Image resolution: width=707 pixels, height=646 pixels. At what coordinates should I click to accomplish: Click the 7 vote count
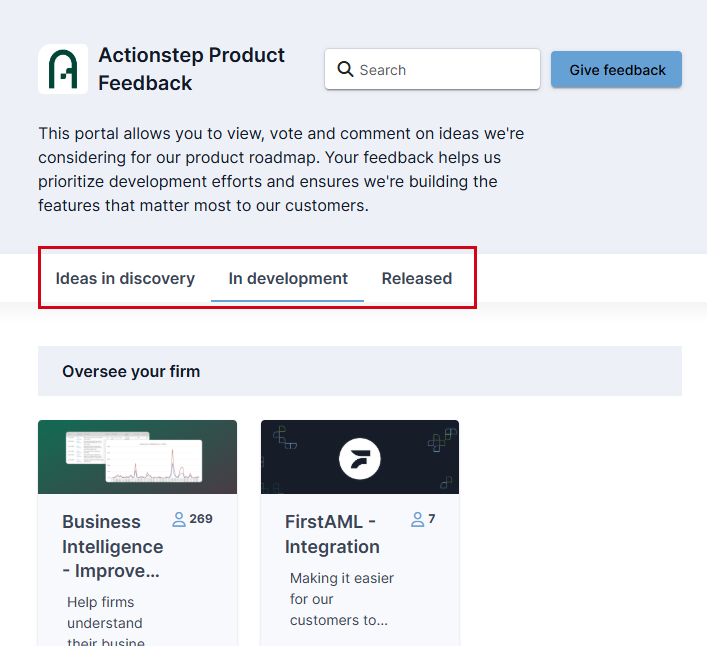432,519
